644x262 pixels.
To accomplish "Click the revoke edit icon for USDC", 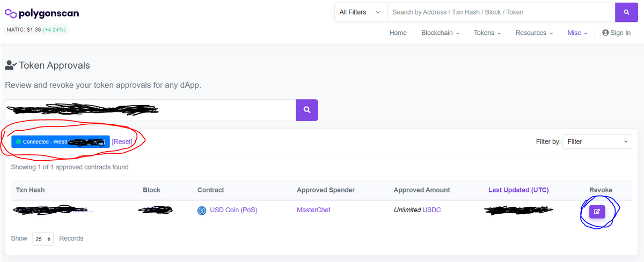I will pos(597,212).
